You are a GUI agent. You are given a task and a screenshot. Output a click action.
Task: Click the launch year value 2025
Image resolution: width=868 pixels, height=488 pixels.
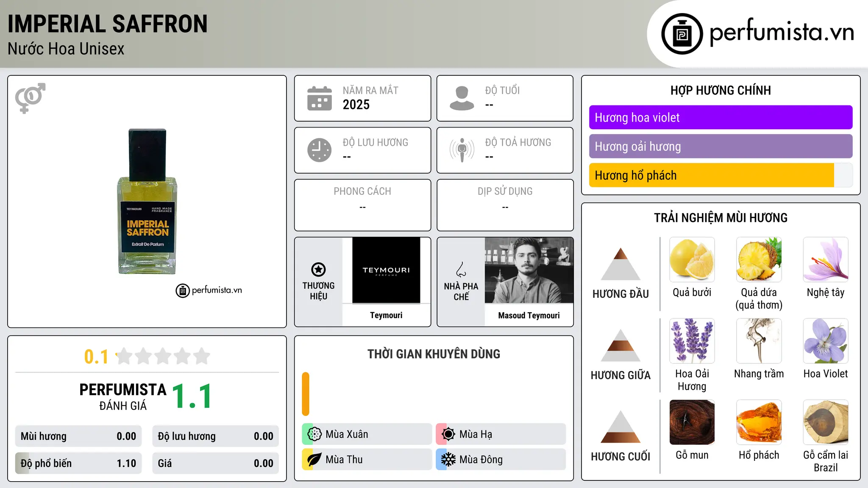[x=356, y=105]
